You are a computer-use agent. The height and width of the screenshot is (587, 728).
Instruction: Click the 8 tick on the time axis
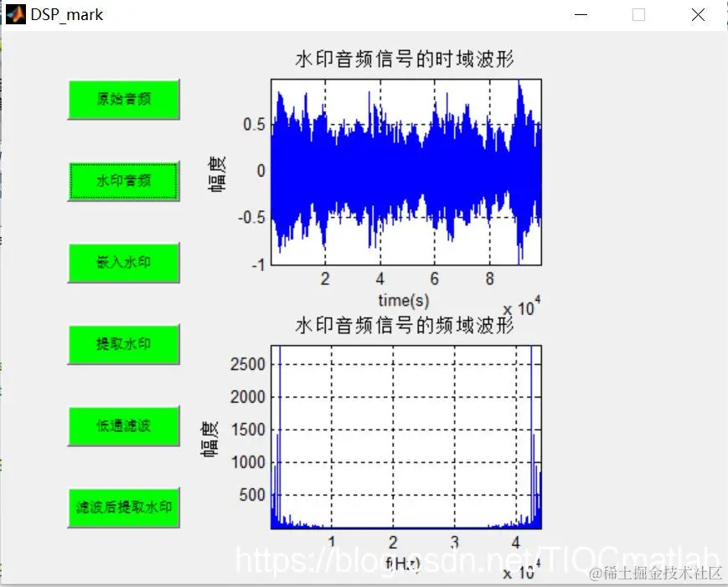(490, 278)
